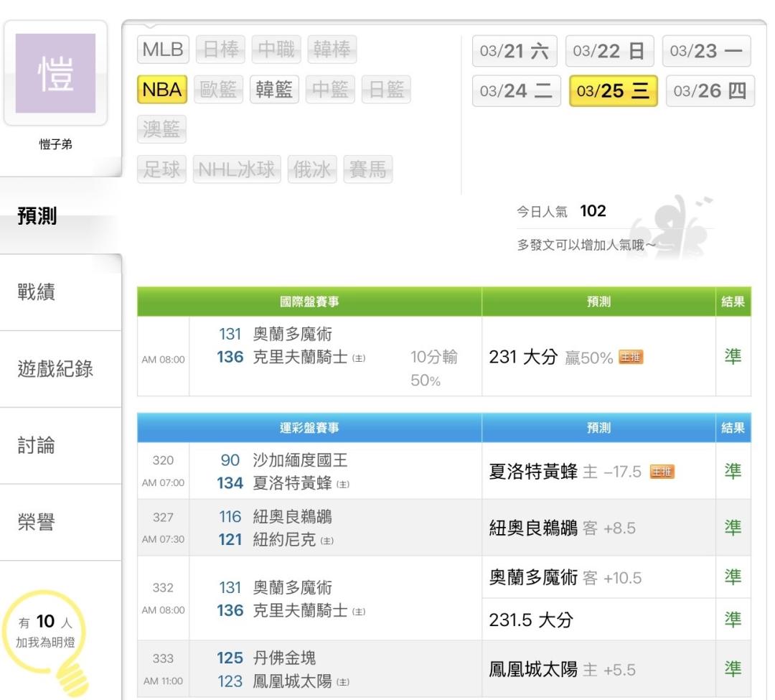Pick the date 03/26 四

[x=710, y=91]
